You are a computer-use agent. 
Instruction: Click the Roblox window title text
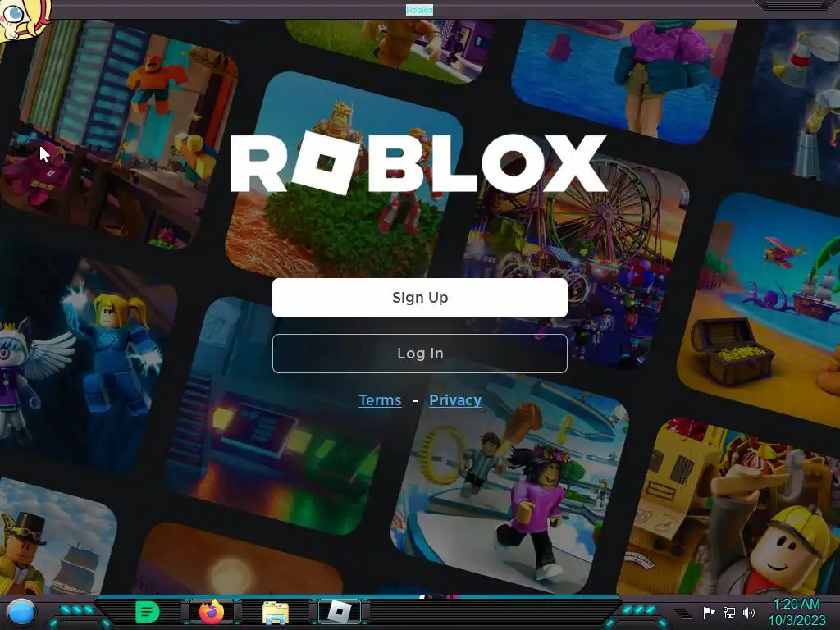(419, 10)
